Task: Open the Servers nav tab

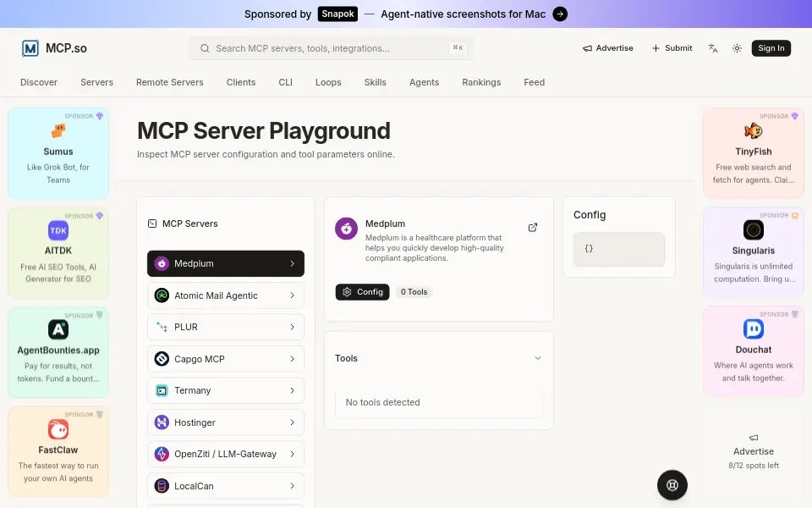Action: coord(96,82)
